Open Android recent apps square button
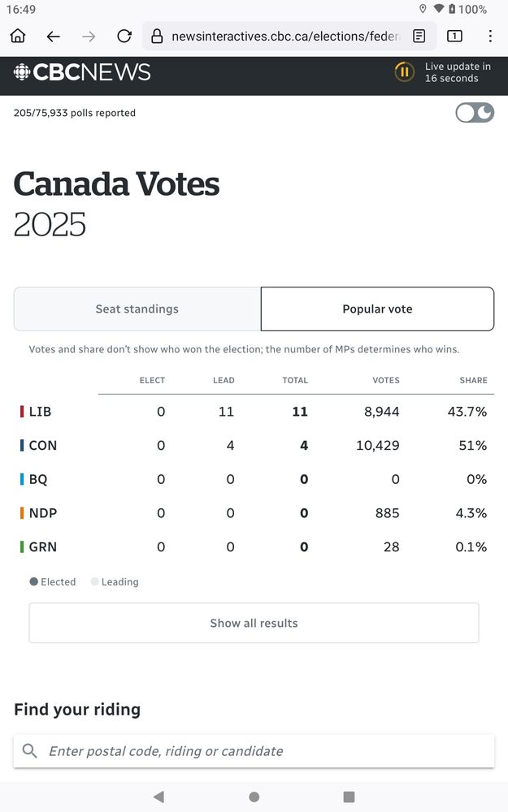Viewport: 508px width, 812px height. pyautogui.click(x=349, y=797)
